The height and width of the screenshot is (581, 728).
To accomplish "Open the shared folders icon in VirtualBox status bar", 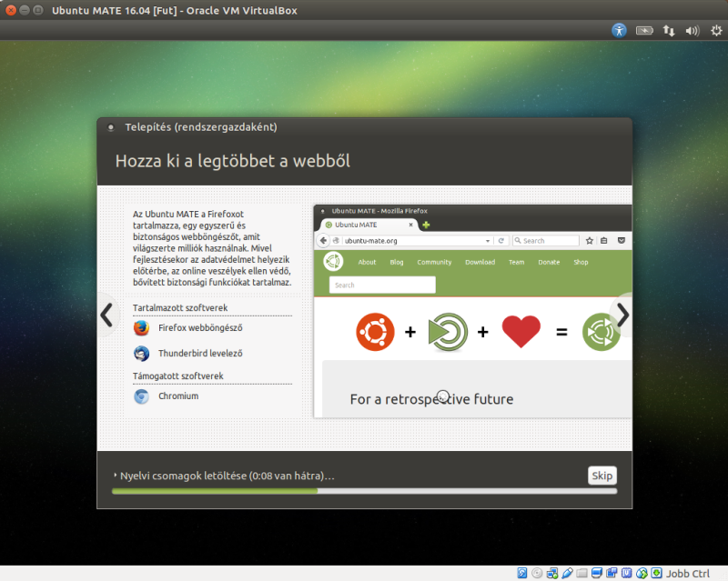I will tap(581, 573).
